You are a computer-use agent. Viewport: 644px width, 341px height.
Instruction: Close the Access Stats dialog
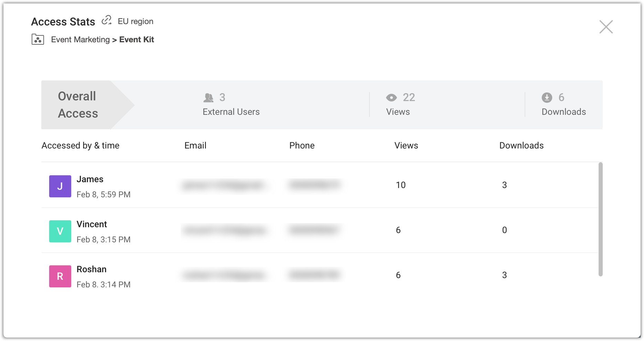[606, 27]
